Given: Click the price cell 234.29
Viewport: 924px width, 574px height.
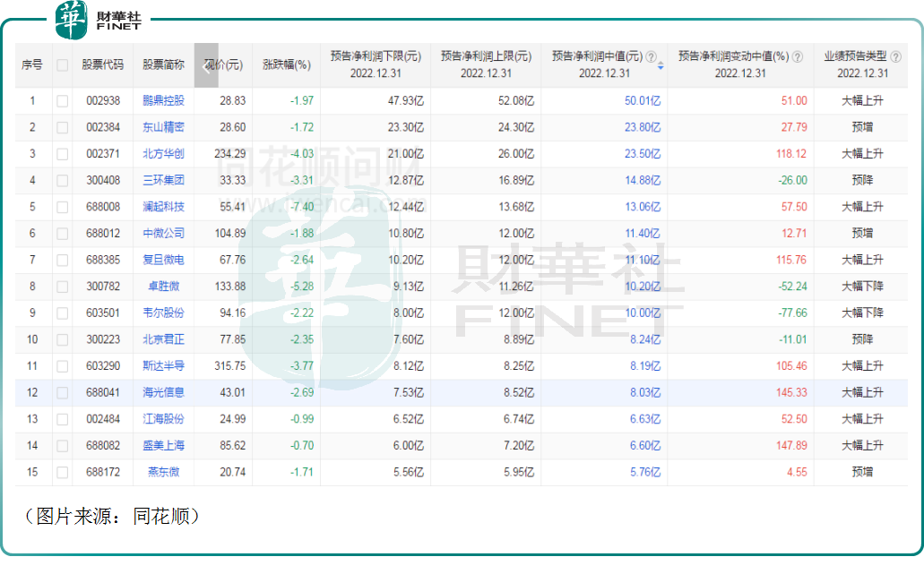Looking at the screenshot, I should click(x=229, y=154).
